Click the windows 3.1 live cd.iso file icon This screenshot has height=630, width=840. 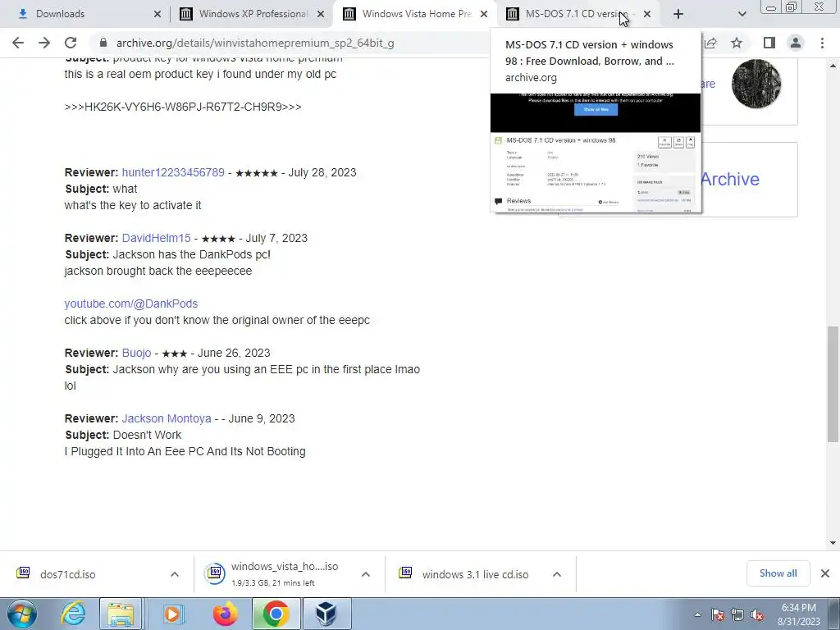pyautogui.click(x=405, y=573)
